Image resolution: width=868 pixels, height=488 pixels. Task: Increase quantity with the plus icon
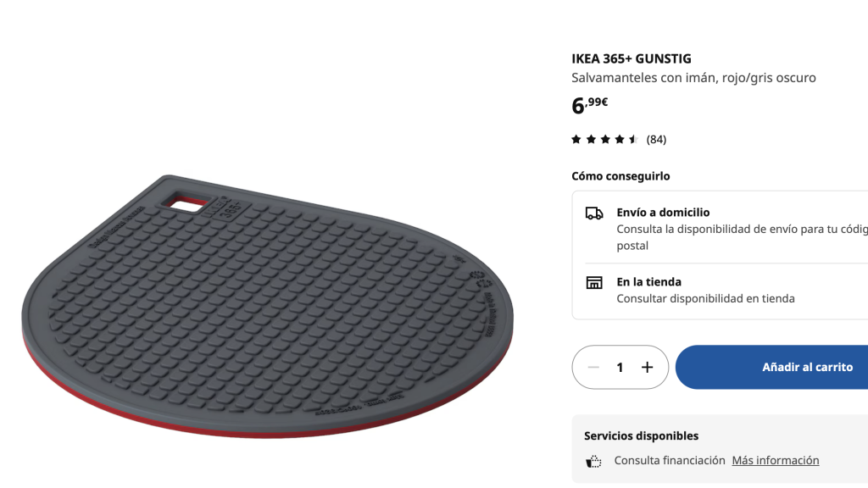pyautogui.click(x=647, y=368)
